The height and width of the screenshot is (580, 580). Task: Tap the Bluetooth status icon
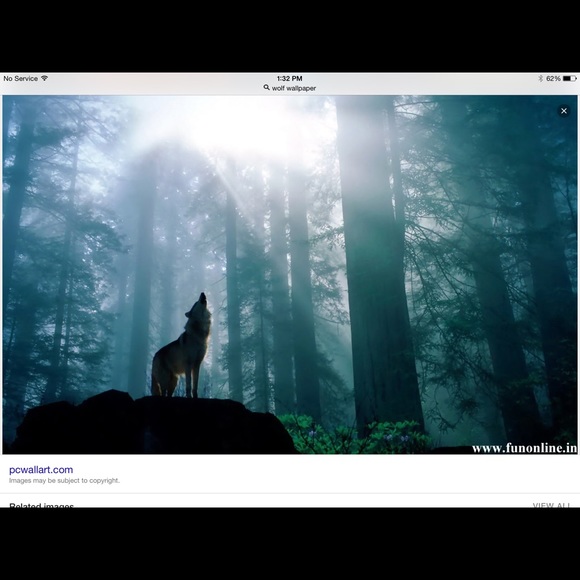(540, 78)
